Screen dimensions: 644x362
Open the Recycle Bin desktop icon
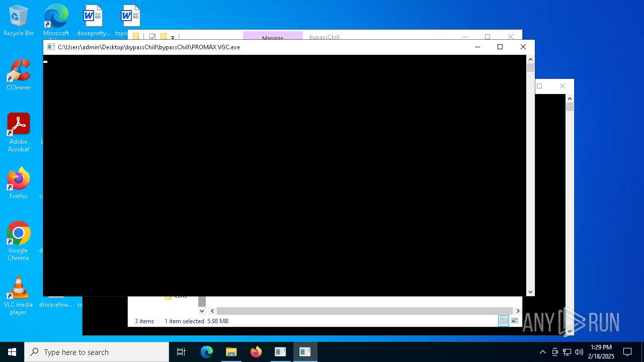point(19,21)
